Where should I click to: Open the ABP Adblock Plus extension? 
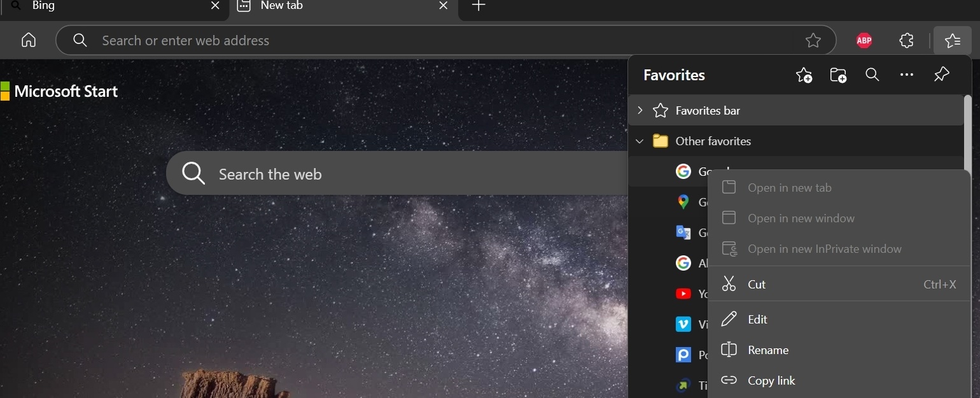pyautogui.click(x=864, y=40)
